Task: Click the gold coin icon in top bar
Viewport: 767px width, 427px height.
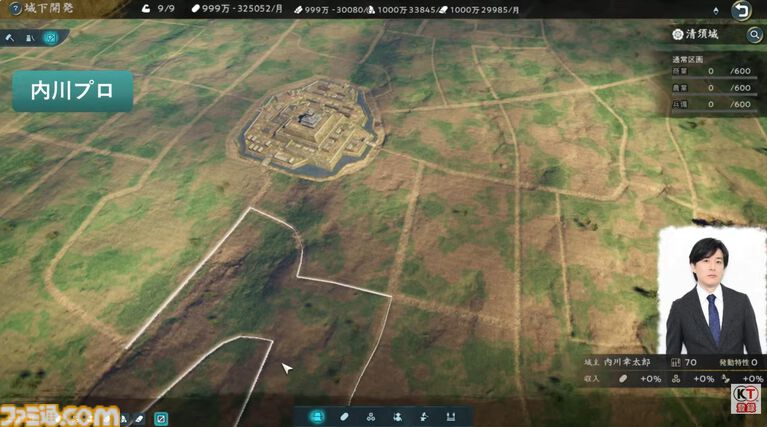Action: tap(196, 9)
